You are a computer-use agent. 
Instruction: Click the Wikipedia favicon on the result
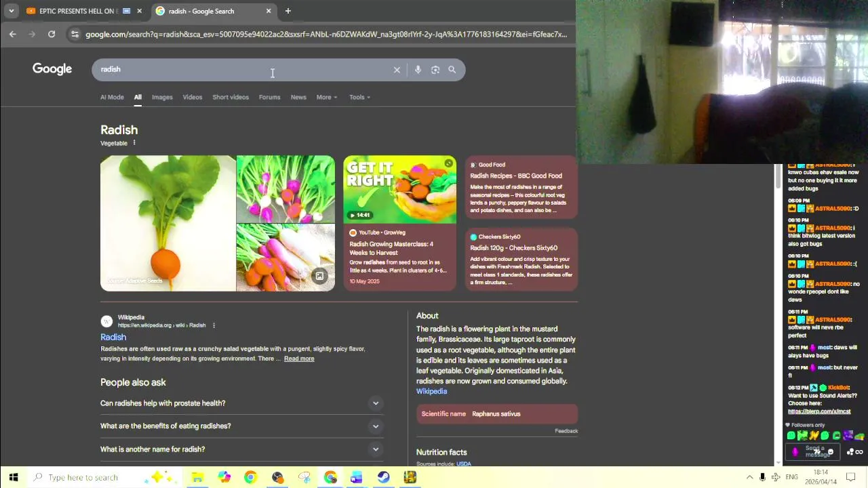tap(106, 321)
